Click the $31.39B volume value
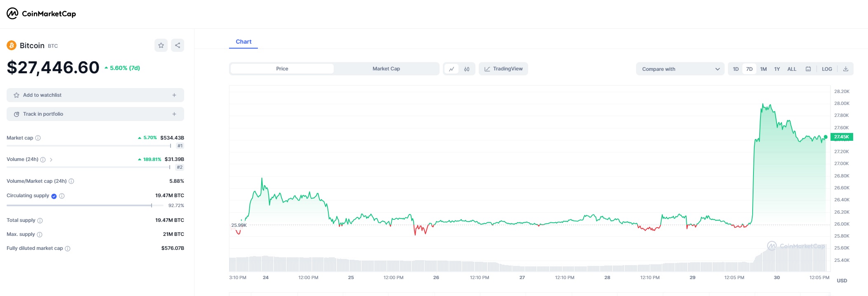The image size is (868, 296). click(x=174, y=159)
